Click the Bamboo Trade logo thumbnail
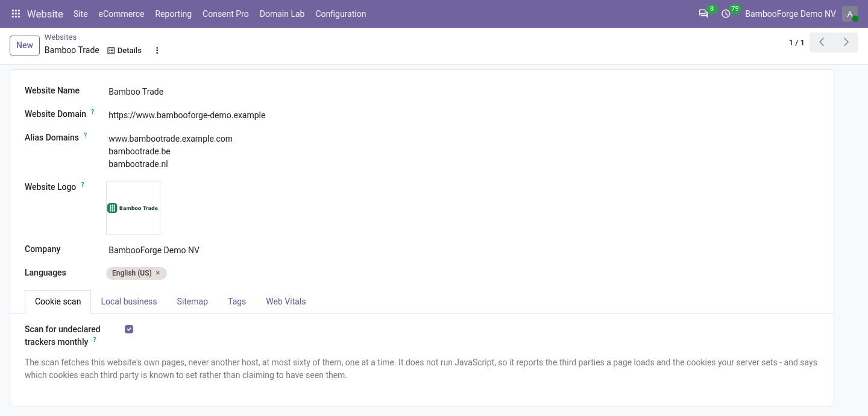 [x=133, y=208]
